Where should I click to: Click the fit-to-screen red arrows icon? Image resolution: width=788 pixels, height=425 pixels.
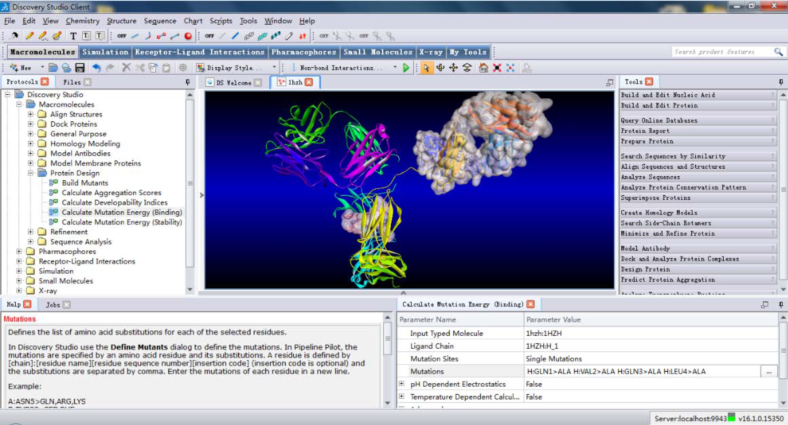click(x=497, y=67)
